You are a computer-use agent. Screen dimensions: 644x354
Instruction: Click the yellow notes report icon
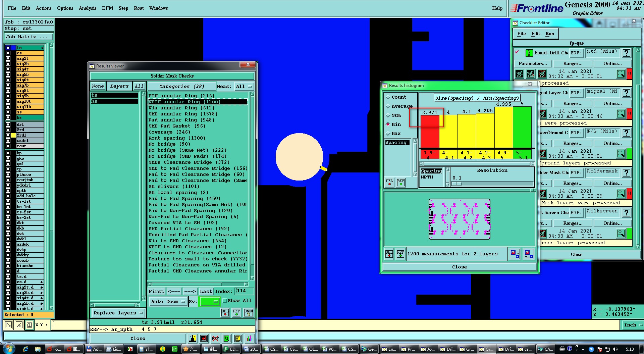click(238, 338)
